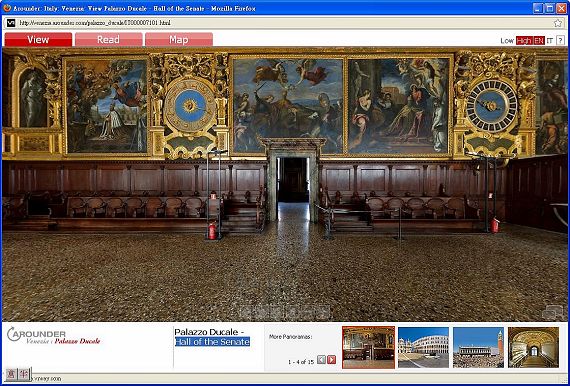This screenshot has width=570, height=386.
Task: Open the bell tower square panorama thumbnail
Action: pos(478,347)
